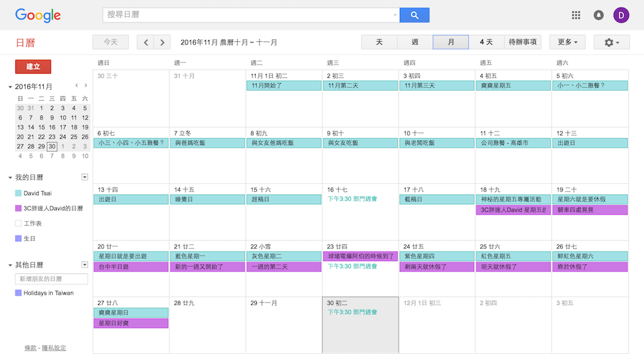
Task: Collapse the 我的日曆 section
Action: [x=10, y=178]
